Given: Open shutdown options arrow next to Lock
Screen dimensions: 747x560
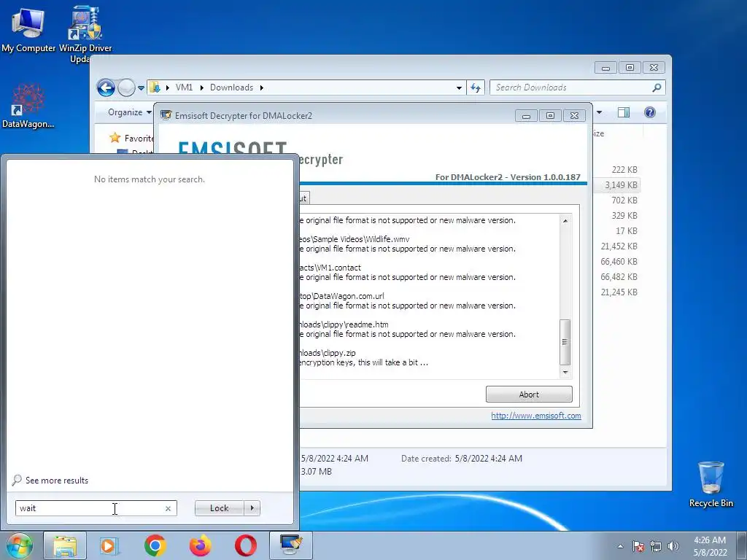Looking at the screenshot, I should coord(252,508).
